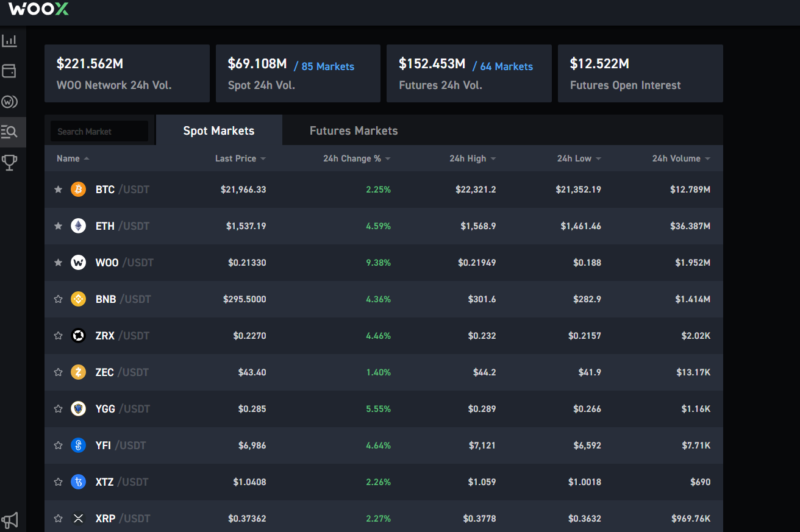
Task: Click ETH 24h volume $36.387M
Action: click(x=690, y=226)
